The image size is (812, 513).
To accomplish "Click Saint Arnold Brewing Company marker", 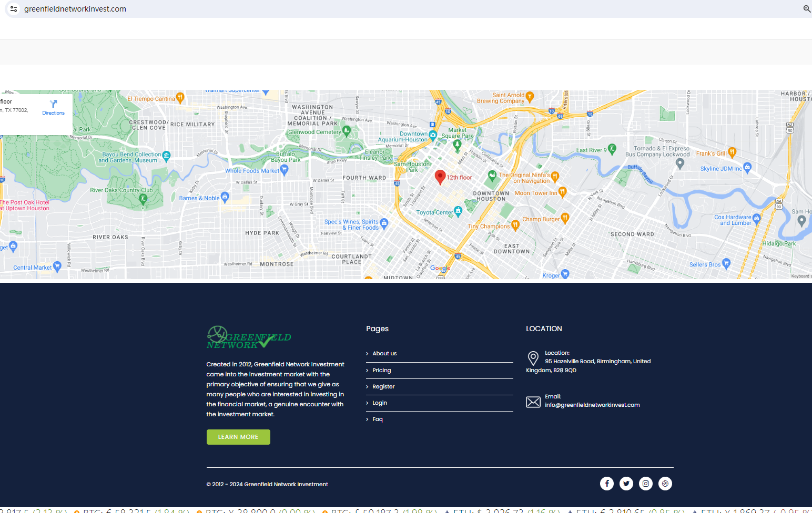I will [x=530, y=96].
